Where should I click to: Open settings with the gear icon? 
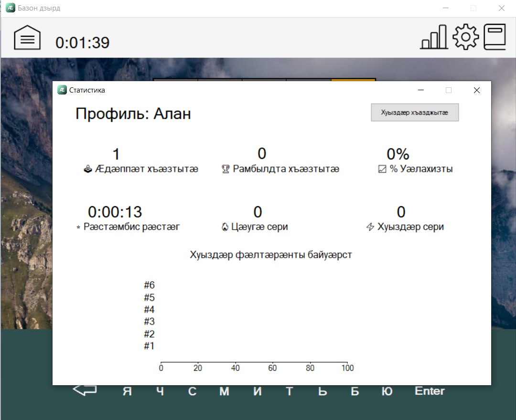(465, 37)
